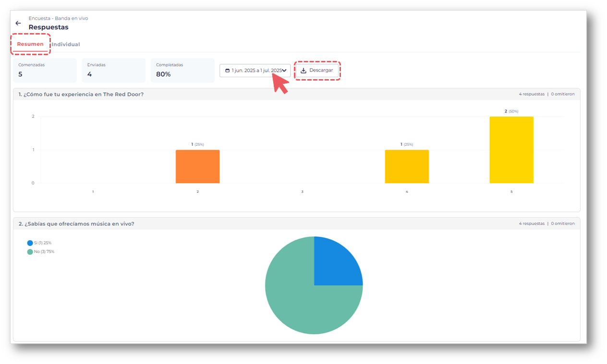This screenshot has height=364, width=607.
Task: Click '0 omitieron' on question 1
Action: pyautogui.click(x=563, y=94)
